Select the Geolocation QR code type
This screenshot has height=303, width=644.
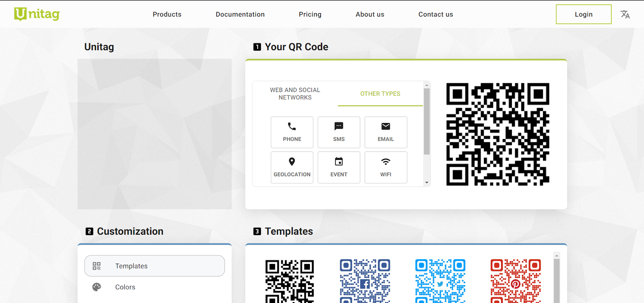pyautogui.click(x=292, y=168)
